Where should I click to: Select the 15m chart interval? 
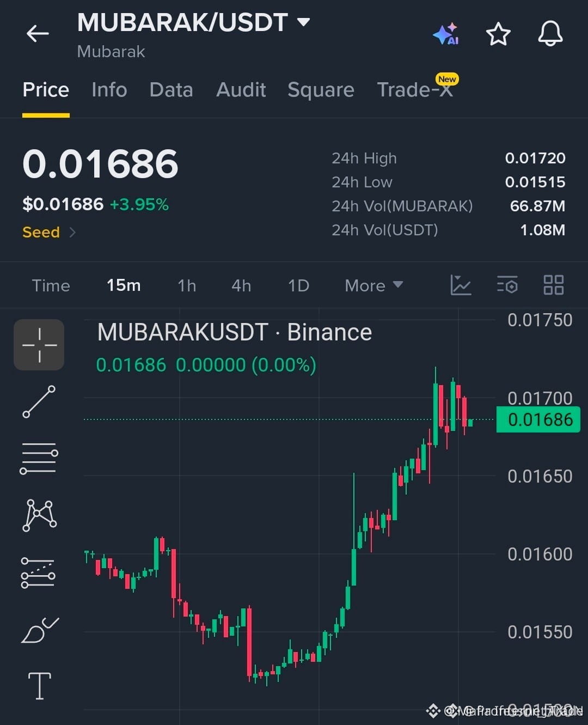pos(124,285)
